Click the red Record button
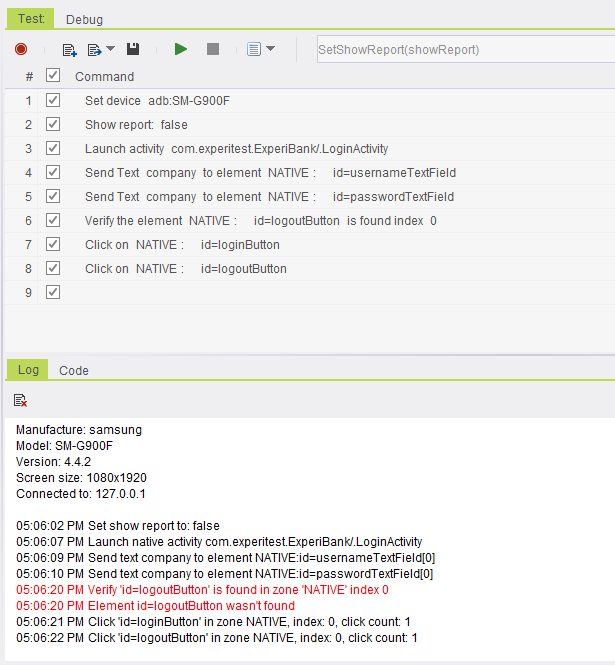The width and height of the screenshot is (615, 665). click(21, 49)
